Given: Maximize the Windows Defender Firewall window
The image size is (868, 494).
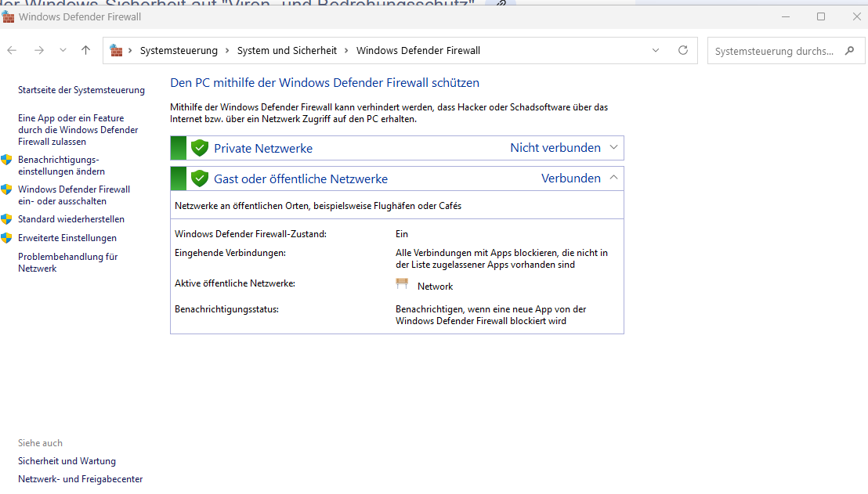Looking at the screenshot, I should pyautogui.click(x=821, y=16).
